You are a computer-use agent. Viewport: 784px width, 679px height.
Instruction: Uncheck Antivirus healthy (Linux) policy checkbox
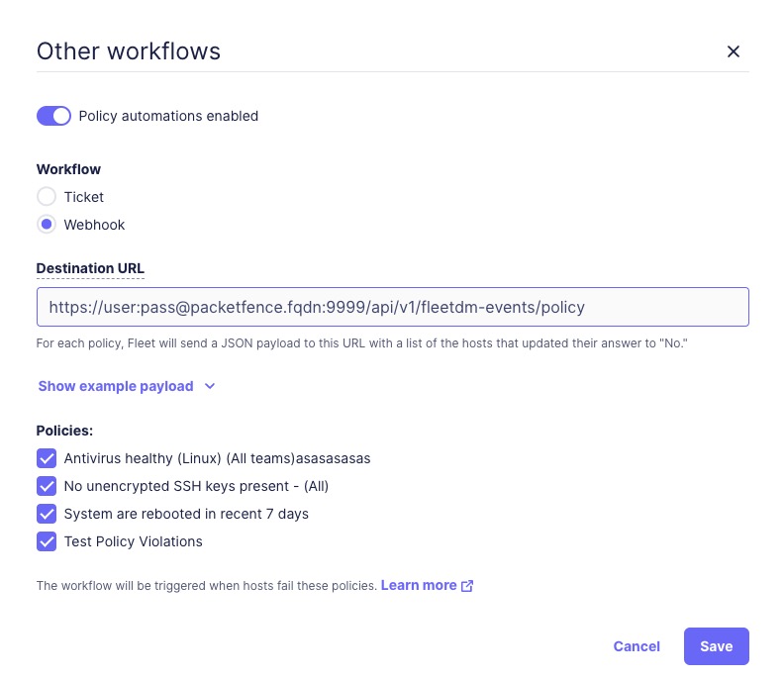(47, 458)
